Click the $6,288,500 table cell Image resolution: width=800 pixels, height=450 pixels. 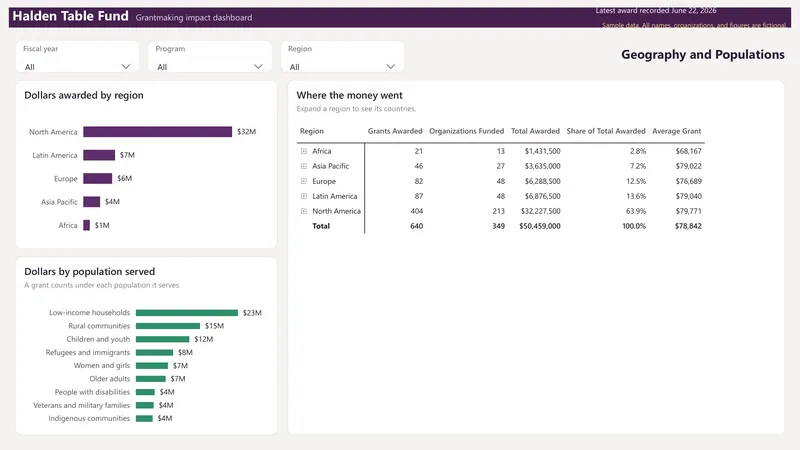542,182
